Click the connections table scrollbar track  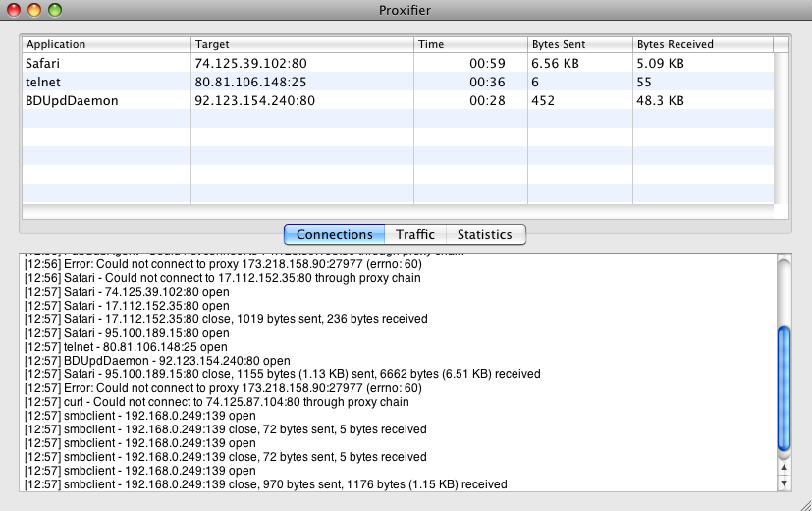click(782, 129)
